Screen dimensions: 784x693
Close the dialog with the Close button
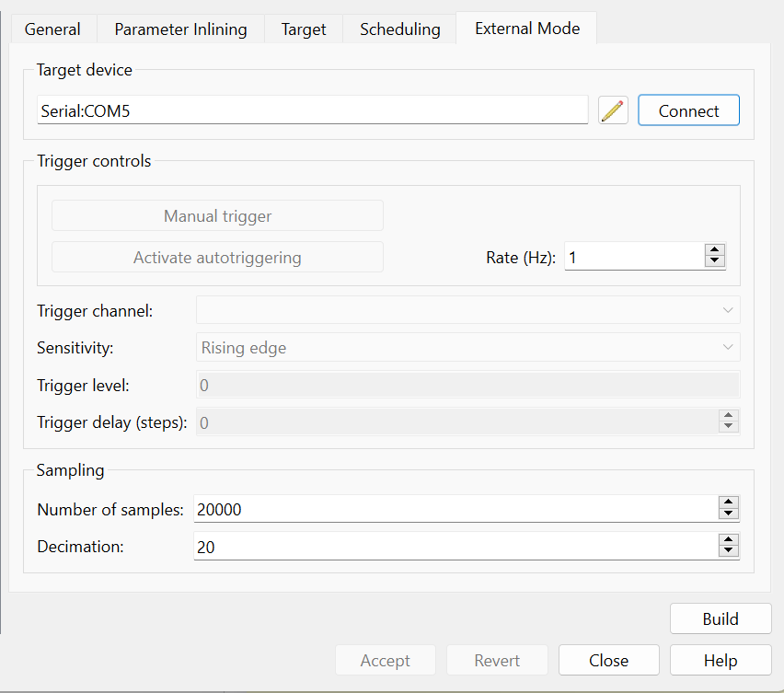[x=609, y=660]
